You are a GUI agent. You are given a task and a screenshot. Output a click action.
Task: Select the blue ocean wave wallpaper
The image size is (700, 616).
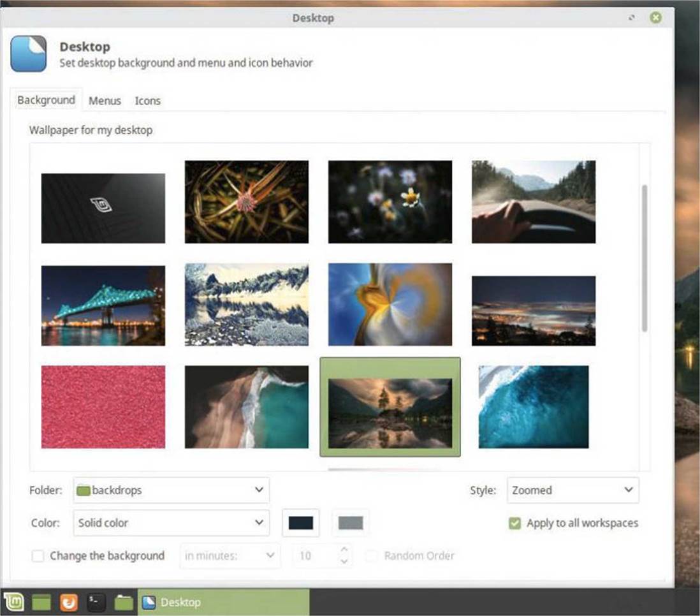click(534, 407)
